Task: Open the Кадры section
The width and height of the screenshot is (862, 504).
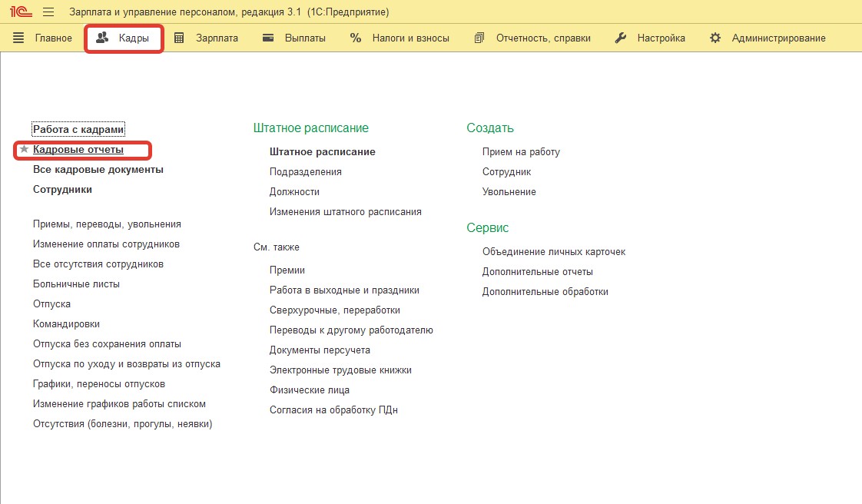Action: 134,38
